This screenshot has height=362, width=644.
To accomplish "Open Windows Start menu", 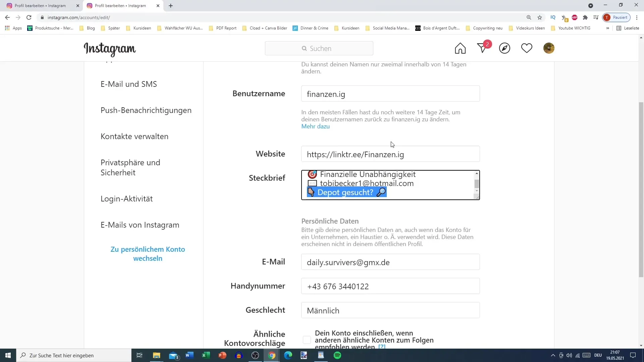I will coord(8,355).
